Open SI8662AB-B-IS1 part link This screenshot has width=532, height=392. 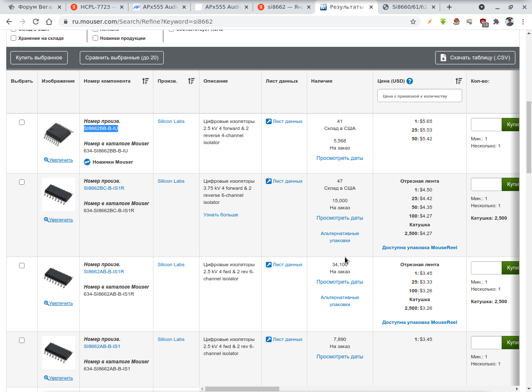click(102, 346)
